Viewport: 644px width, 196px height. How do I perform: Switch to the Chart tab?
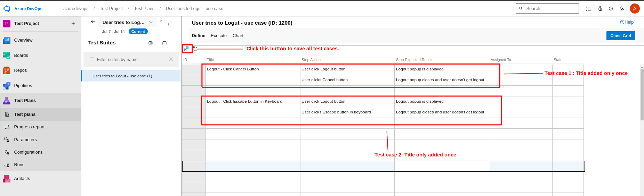[x=238, y=36]
